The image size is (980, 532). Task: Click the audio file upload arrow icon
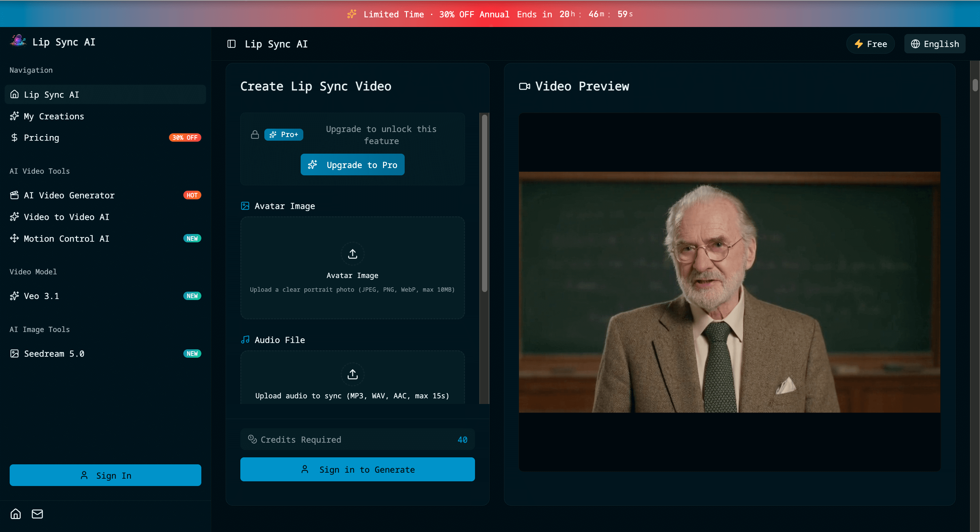coord(352,374)
